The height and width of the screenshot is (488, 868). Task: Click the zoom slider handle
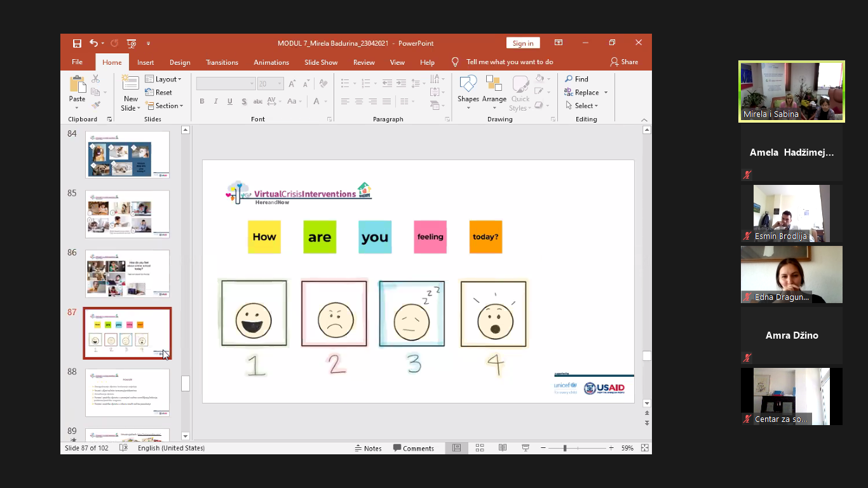pyautogui.click(x=565, y=448)
